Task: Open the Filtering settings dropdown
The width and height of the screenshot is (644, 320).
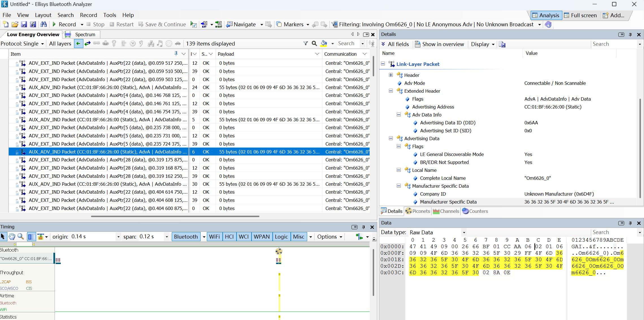Action: coord(539,25)
